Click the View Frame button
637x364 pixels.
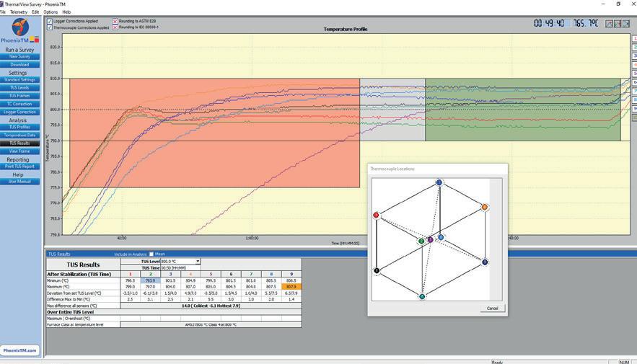[x=20, y=151]
